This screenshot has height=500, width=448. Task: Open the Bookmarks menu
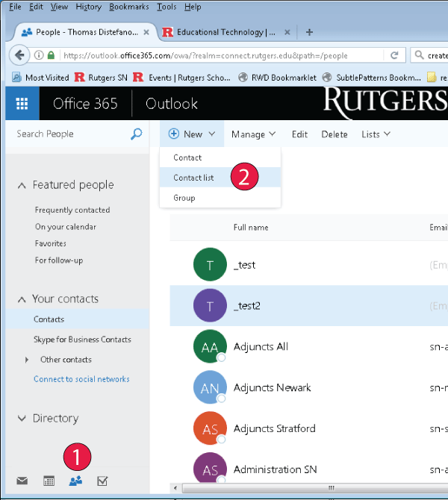(129, 7)
